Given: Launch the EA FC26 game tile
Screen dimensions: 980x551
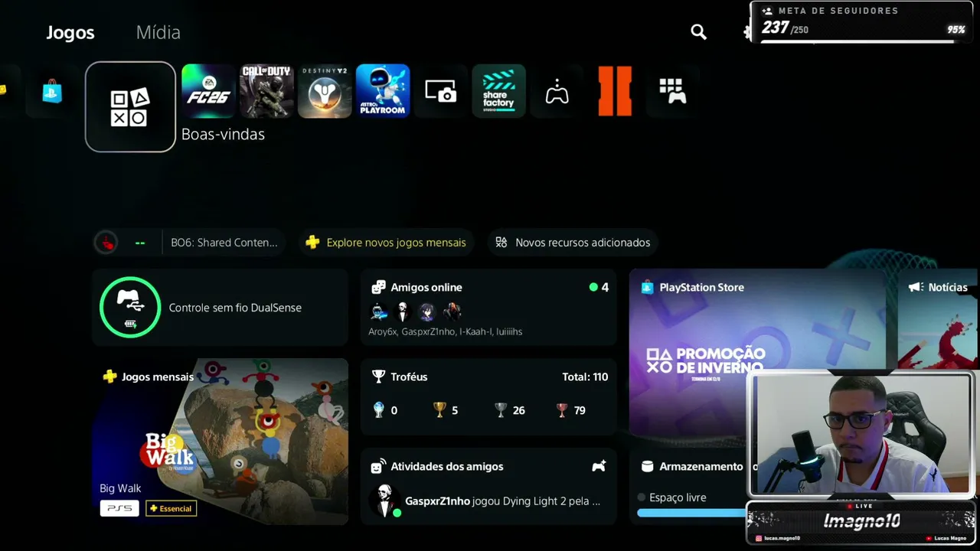Looking at the screenshot, I should pyautogui.click(x=208, y=91).
